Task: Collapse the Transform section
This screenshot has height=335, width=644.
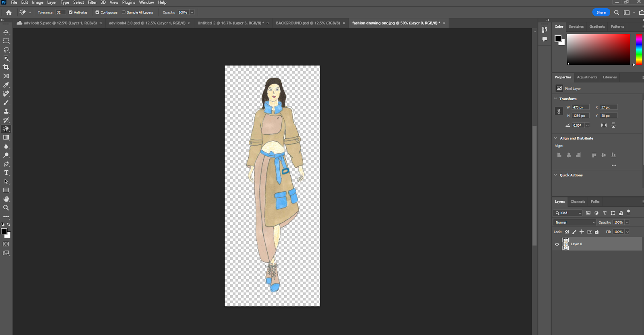Action: [555, 99]
